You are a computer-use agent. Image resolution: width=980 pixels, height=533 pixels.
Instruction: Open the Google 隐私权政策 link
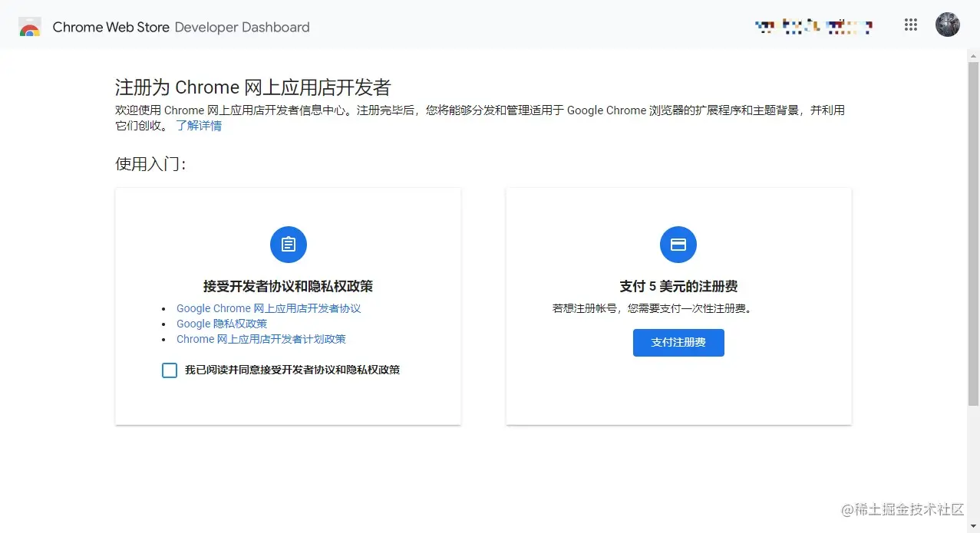pos(222,324)
